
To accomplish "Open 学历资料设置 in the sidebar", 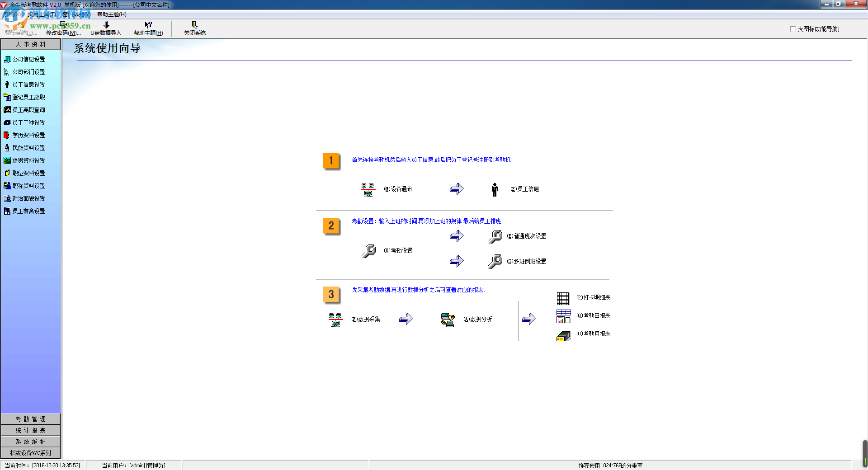I will coord(25,135).
